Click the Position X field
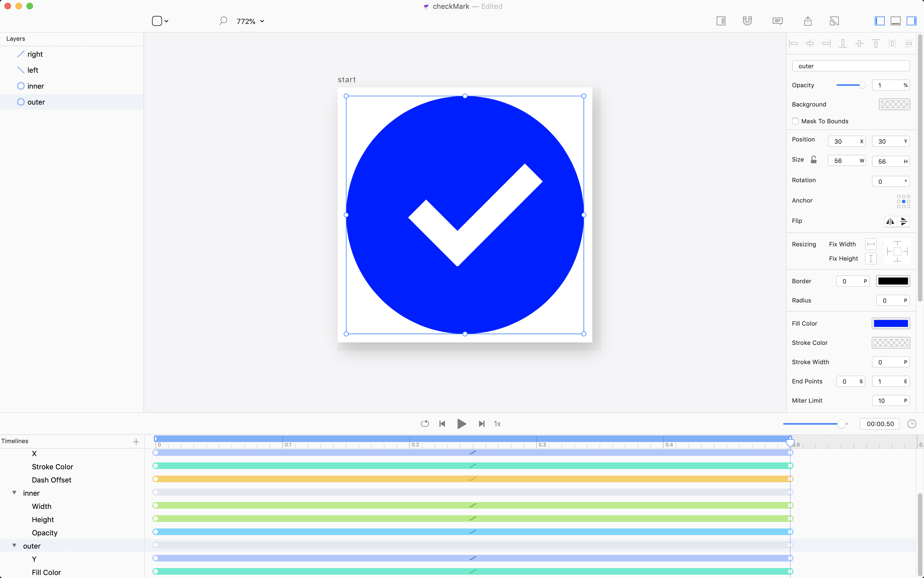Viewport: 924px width, 578px height. pos(846,141)
